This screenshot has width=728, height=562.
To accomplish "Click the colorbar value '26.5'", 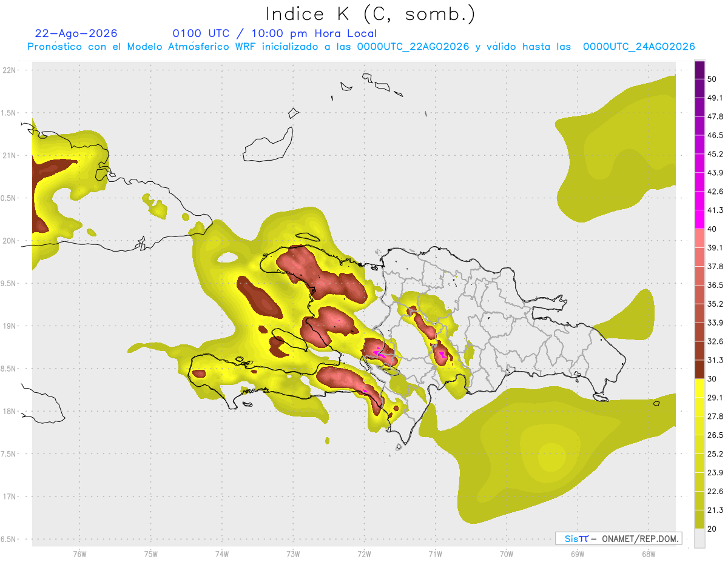I will coord(715,435).
